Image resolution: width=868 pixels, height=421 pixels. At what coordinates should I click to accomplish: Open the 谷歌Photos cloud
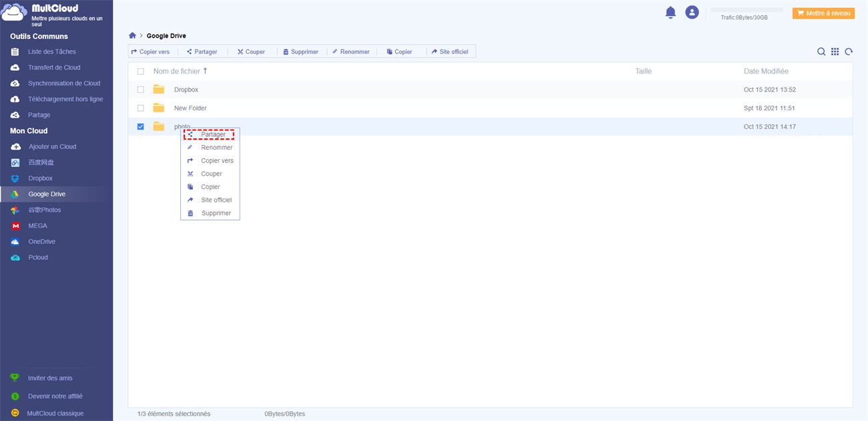pyautogui.click(x=44, y=210)
